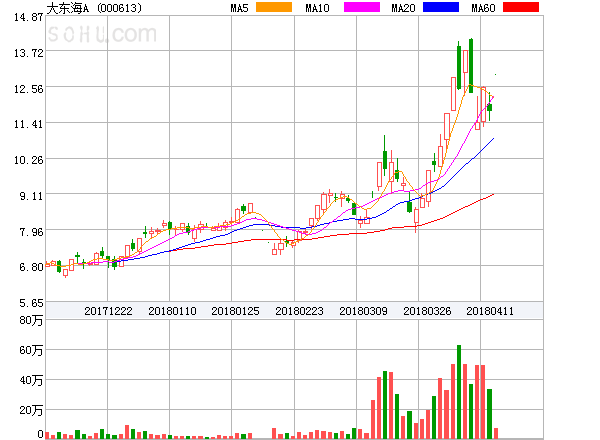
Task: Click the 80万 volume axis label
Action: point(31,320)
